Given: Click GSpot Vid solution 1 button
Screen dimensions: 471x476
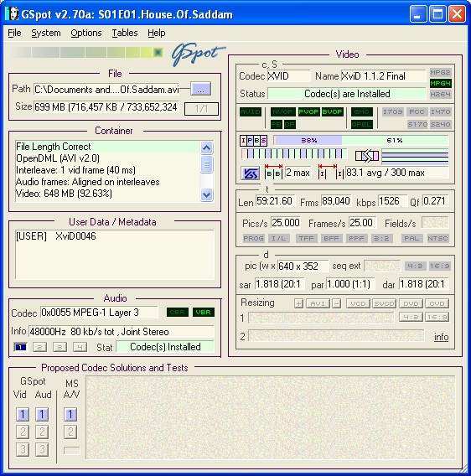Looking at the screenshot, I should tap(23, 414).
